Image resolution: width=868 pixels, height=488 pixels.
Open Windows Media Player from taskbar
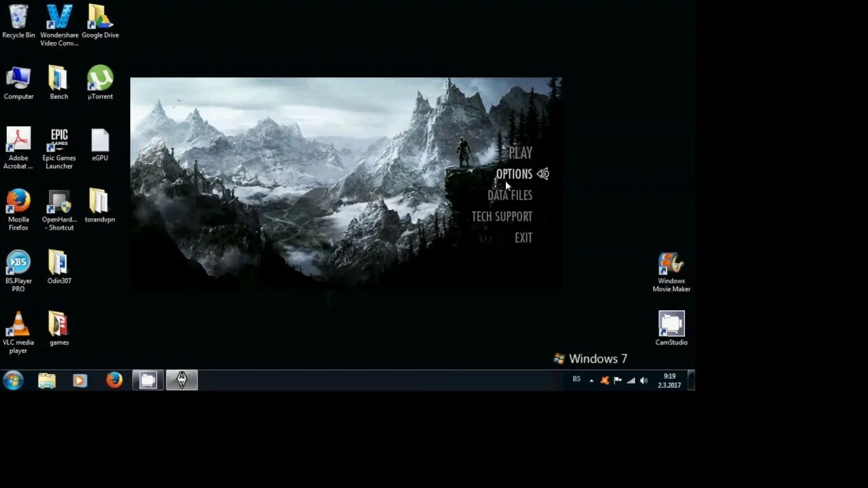[80, 380]
